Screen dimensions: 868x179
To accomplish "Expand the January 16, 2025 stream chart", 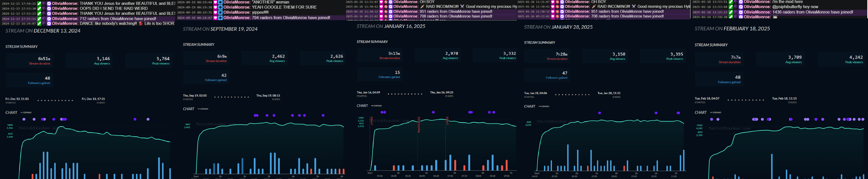I will click(x=377, y=106).
